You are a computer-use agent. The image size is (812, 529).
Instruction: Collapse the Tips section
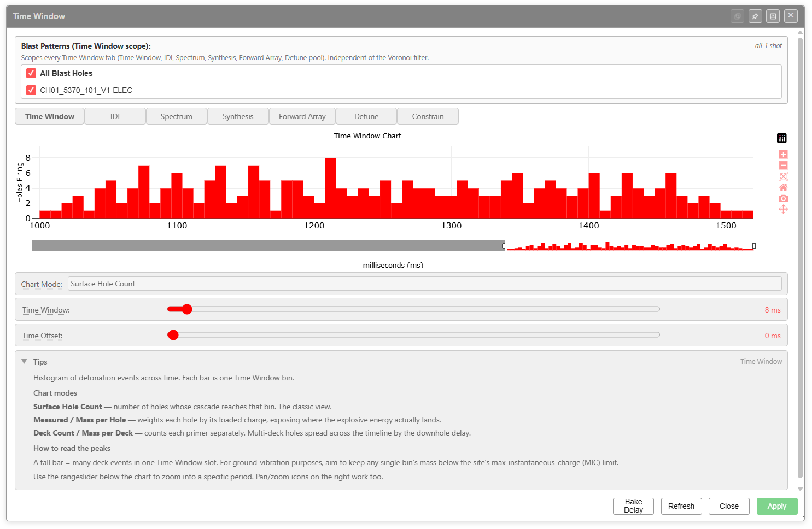[x=24, y=362]
